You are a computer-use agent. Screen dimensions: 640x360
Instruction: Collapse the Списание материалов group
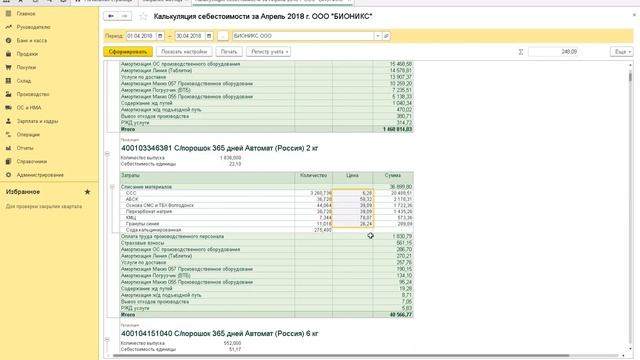(x=112, y=187)
